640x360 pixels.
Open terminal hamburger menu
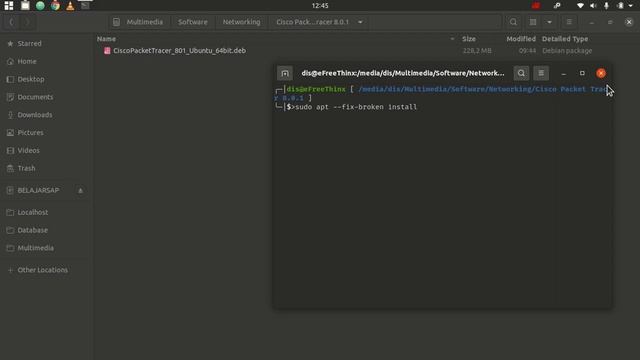pos(541,73)
